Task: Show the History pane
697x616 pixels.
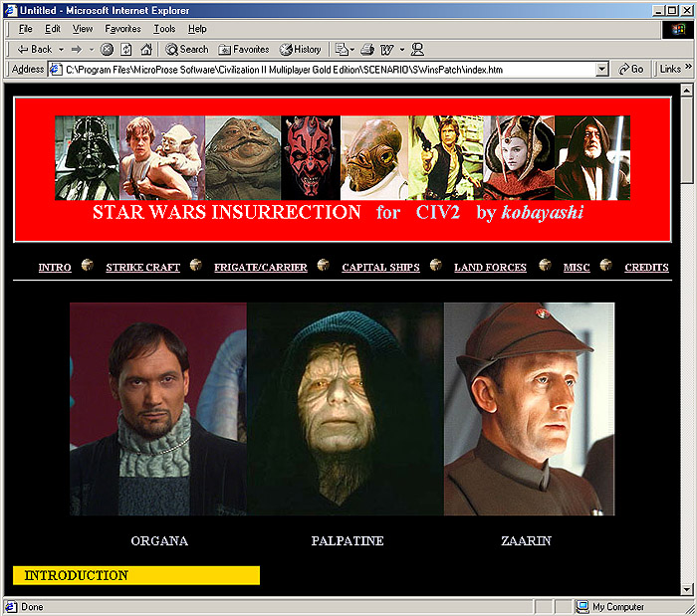Action: point(301,49)
